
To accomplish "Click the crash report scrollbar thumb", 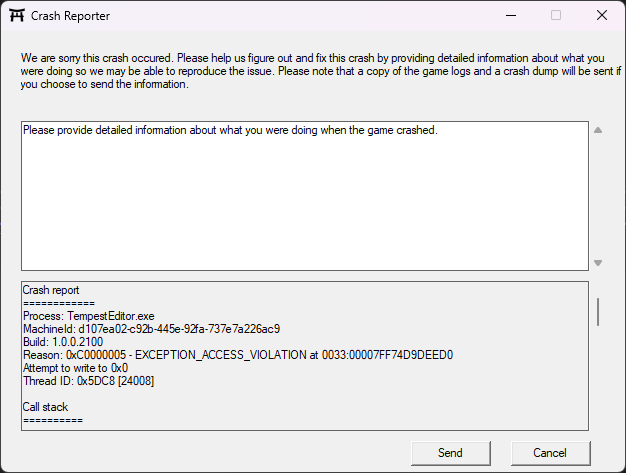I will [598, 311].
